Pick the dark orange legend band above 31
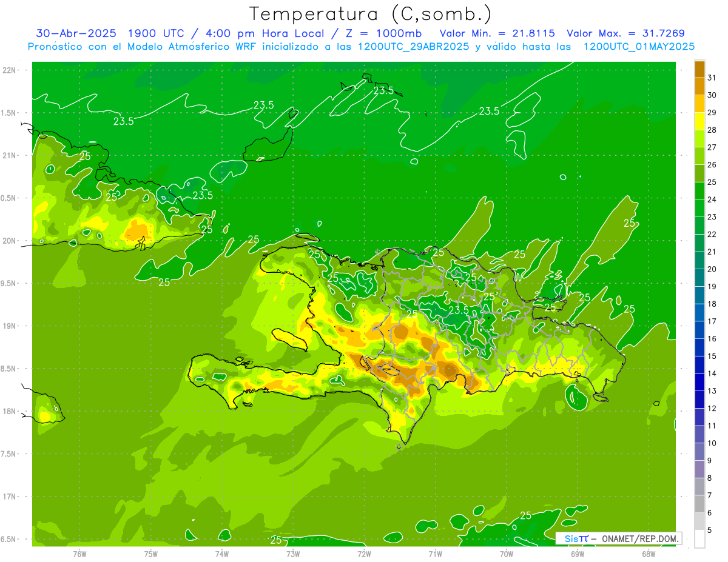The height and width of the screenshot is (562, 728). [699, 69]
